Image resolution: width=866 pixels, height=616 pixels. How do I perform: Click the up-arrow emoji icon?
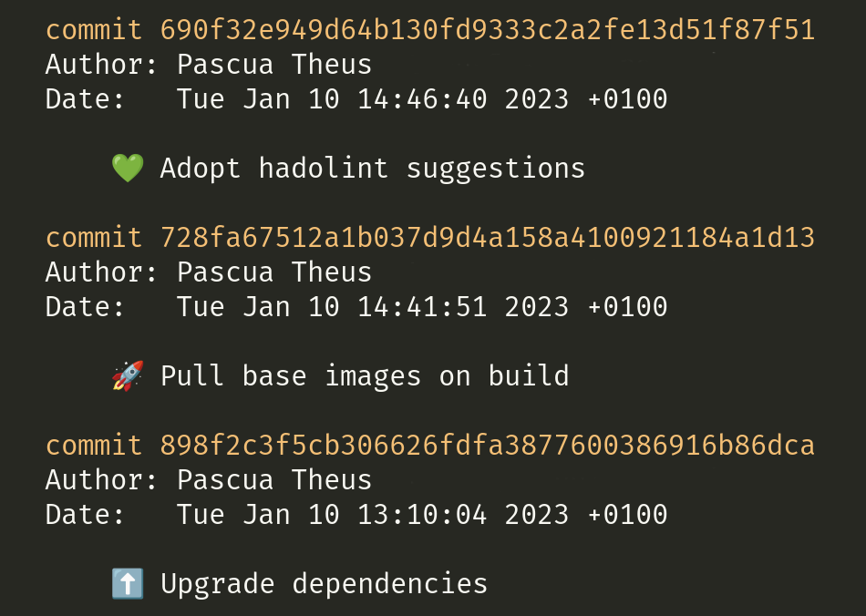click(128, 583)
